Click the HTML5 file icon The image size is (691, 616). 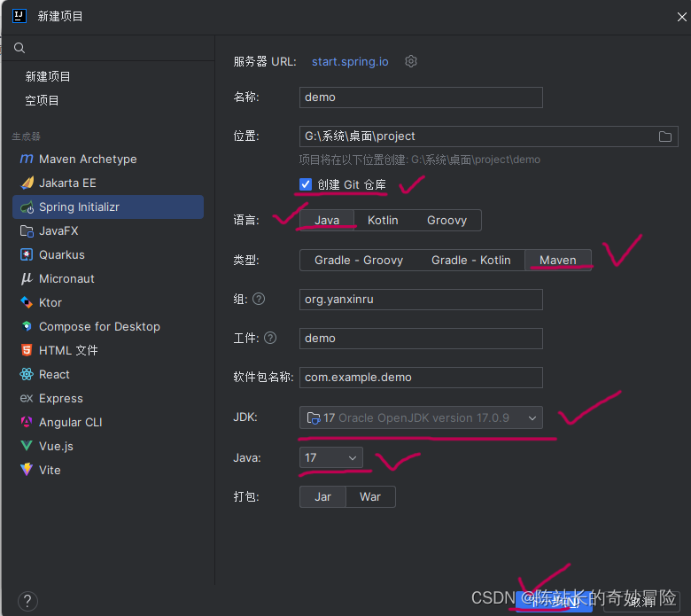(x=27, y=350)
